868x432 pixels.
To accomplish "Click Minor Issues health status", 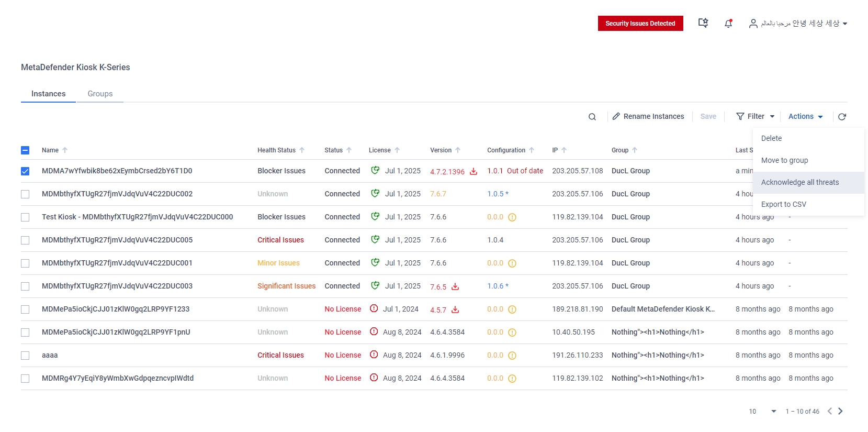I will click(278, 263).
